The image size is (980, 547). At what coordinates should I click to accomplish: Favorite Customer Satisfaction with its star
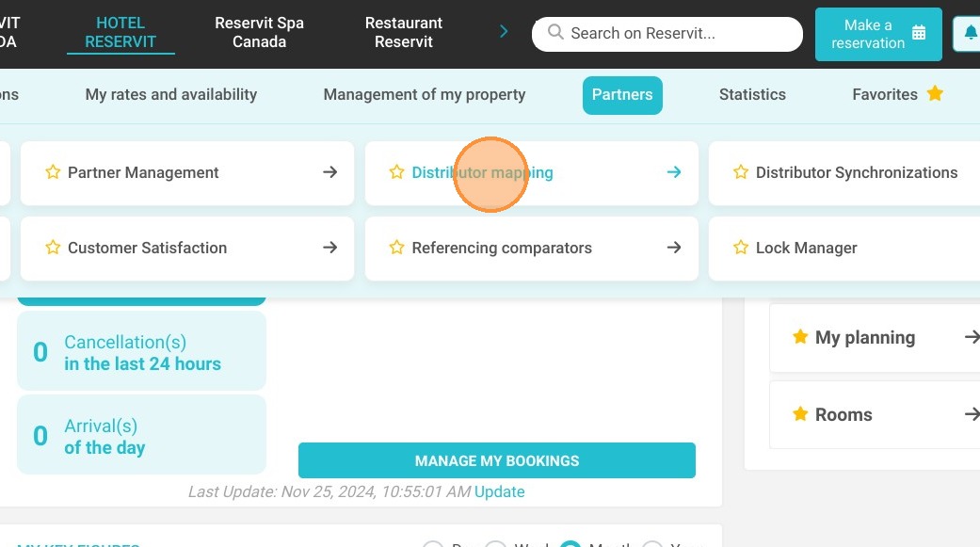[53, 248]
